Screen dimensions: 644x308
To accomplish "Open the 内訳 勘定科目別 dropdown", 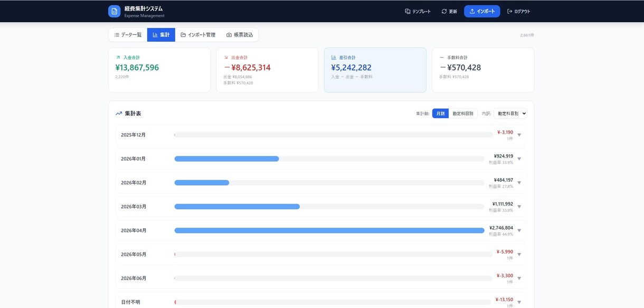I will 510,114.
